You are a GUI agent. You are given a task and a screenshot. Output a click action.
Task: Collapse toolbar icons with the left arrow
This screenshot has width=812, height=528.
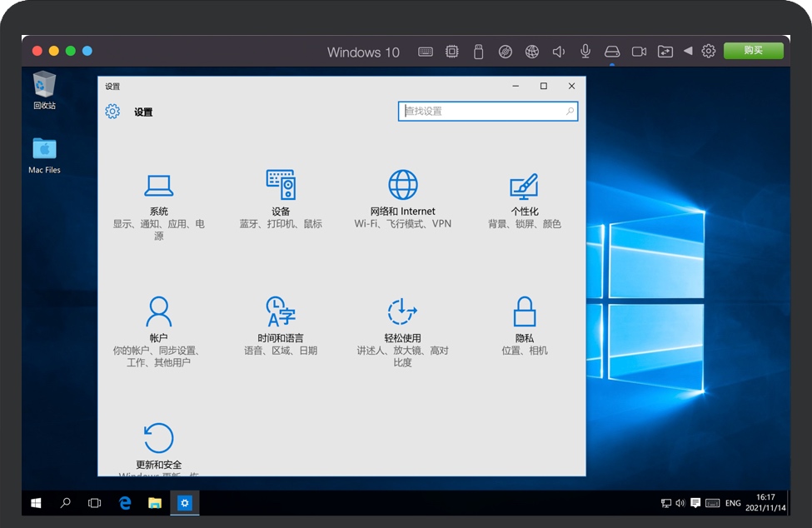688,52
